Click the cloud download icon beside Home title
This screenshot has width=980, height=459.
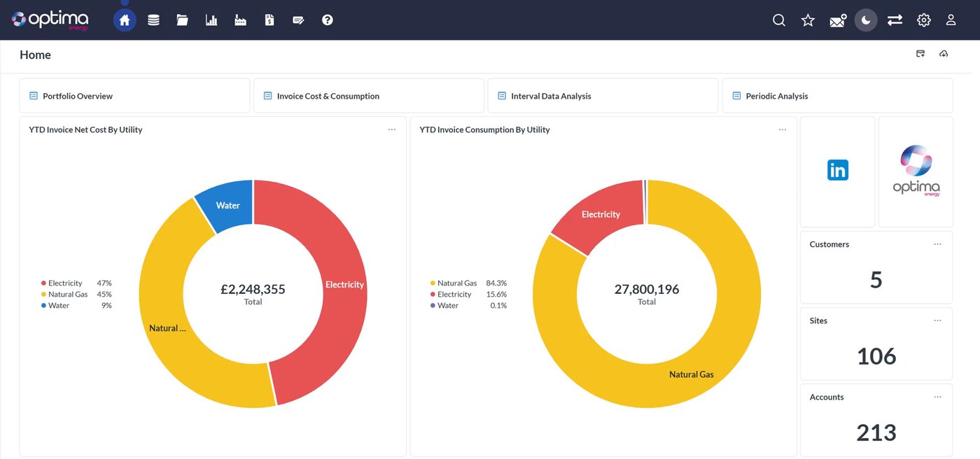(944, 54)
